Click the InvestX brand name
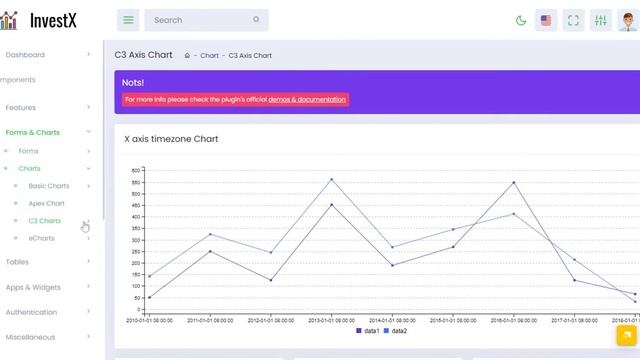Screen dimensions: 640x360 [x=53, y=20]
